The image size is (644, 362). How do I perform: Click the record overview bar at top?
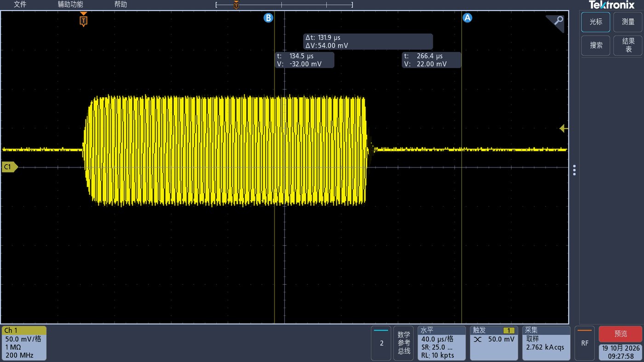click(284, 5)
